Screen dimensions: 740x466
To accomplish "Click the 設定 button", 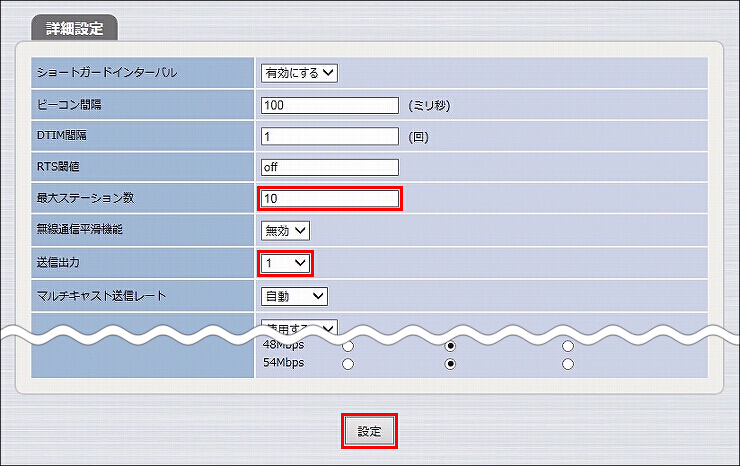I will [370, 431].
